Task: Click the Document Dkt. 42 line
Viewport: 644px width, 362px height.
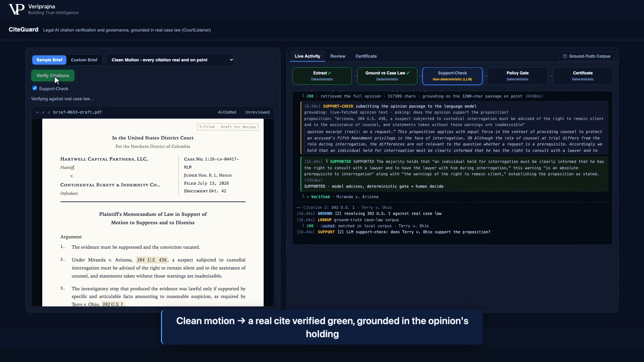Action: (205, 191)
